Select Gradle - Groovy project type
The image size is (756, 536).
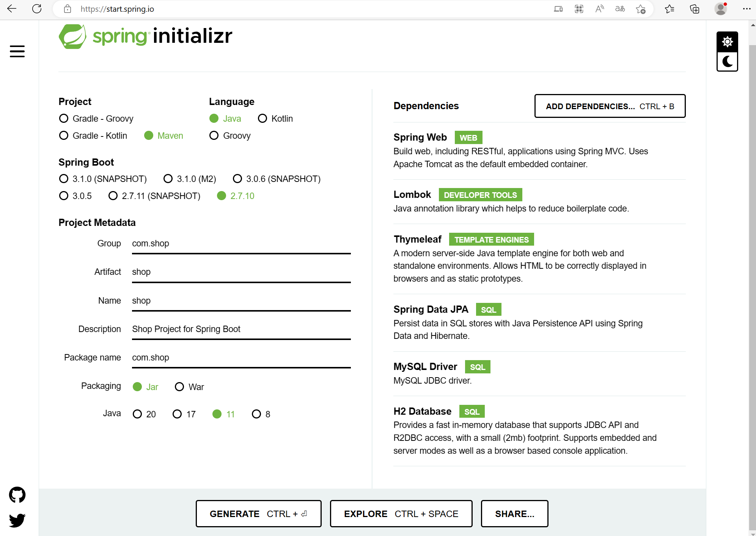click(64, 119)
